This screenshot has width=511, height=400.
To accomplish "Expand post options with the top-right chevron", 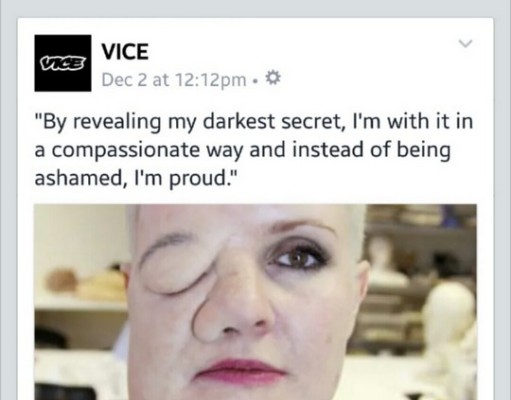I will (x=465, y=43).
